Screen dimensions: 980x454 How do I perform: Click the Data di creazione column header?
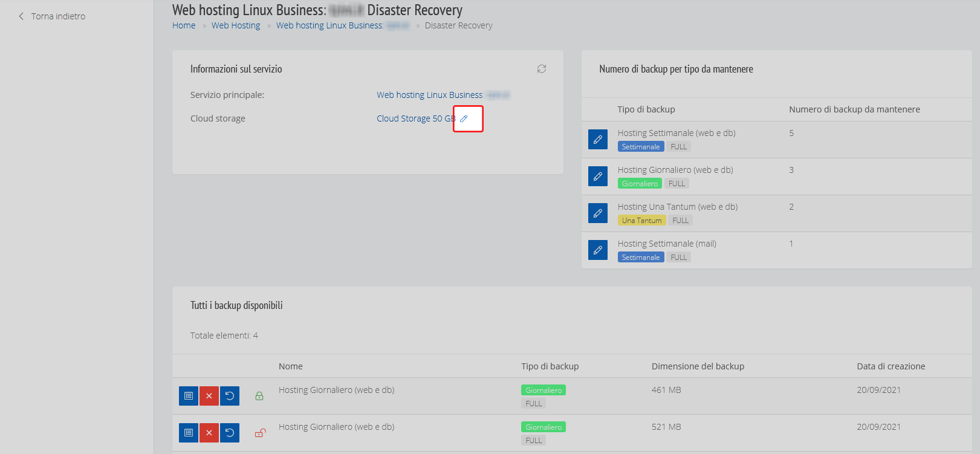[891, 366]
